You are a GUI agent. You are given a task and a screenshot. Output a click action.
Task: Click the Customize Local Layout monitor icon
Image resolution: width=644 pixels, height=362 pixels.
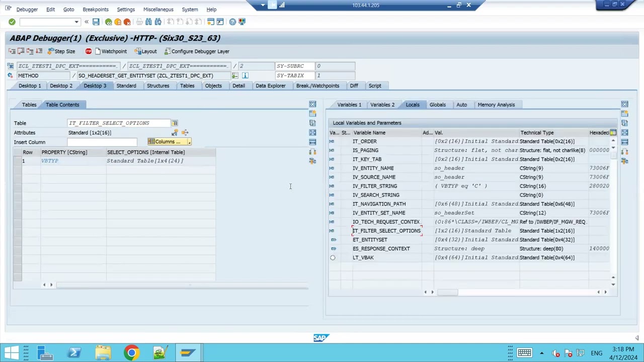click(242, 22)
